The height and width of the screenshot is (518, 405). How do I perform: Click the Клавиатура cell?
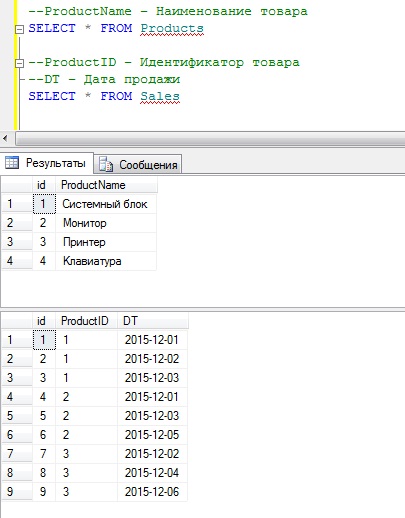(x=106, y=261)
